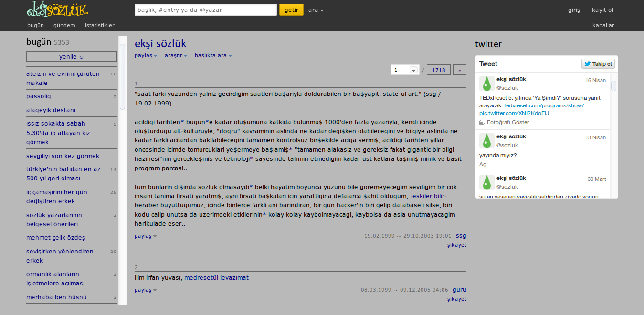
Task: Click the ekşi sözlük avatar in the 13 Nisan tweet
Action: [487, 141]
